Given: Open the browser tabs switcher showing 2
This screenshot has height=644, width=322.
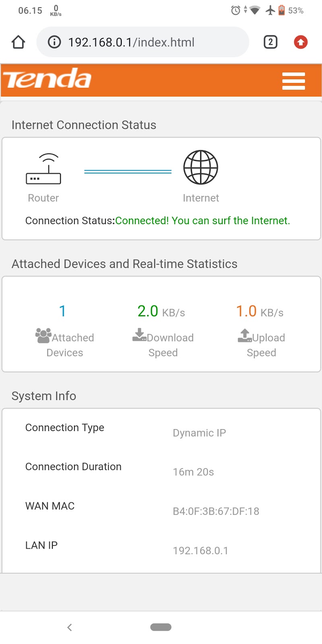Looking at the screenshot, I should click(270, 42).
